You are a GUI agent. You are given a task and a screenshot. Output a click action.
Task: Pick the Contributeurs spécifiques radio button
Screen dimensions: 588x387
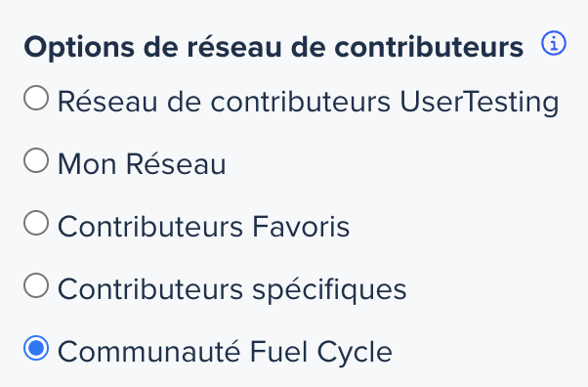point(36,285)
